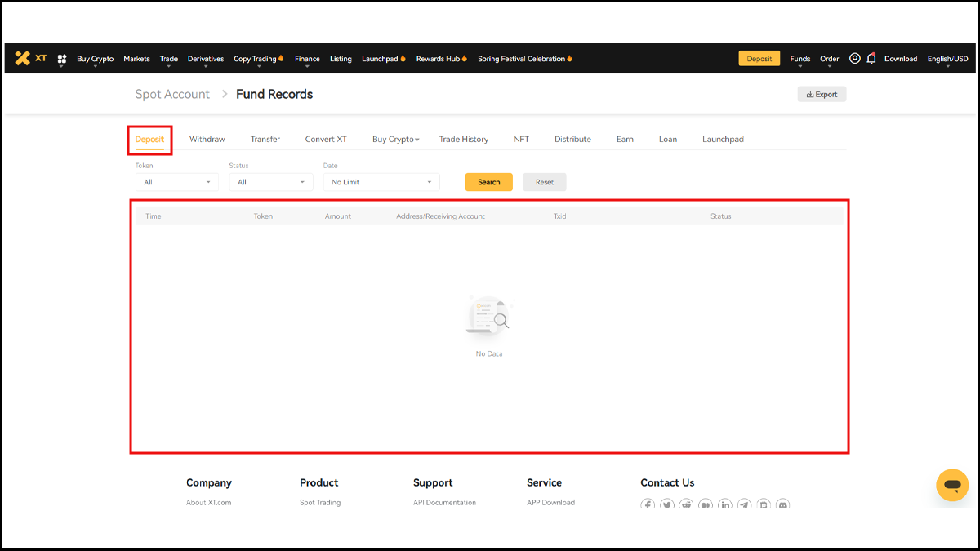Viewport: 980px width, 551px height.
Task: Expand the Date filter set to No Limit
Action: [x=381, y=182]
